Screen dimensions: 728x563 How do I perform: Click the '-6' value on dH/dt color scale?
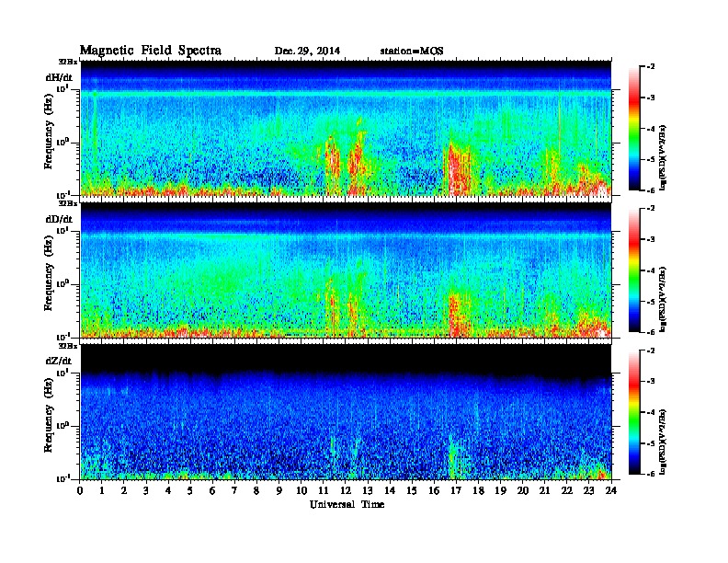(651, 190)
